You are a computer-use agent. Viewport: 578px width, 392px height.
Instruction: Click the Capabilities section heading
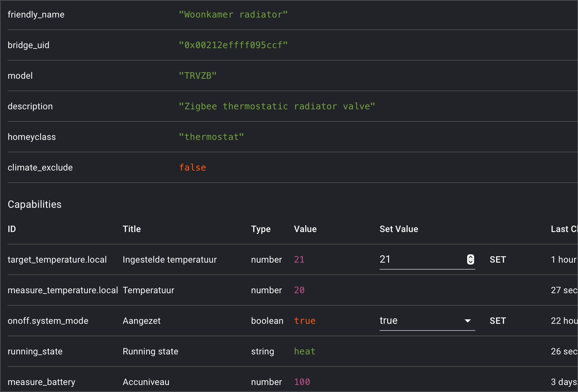point(34,204)
